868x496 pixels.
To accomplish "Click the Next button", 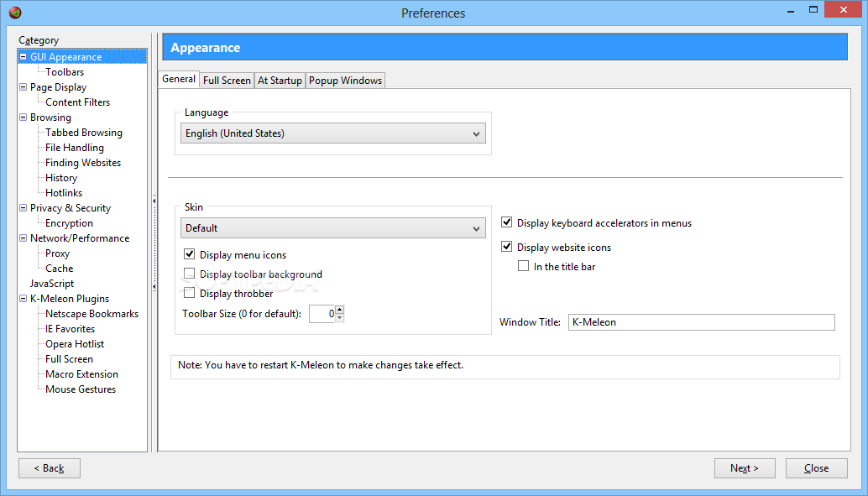I will [745, 468].
